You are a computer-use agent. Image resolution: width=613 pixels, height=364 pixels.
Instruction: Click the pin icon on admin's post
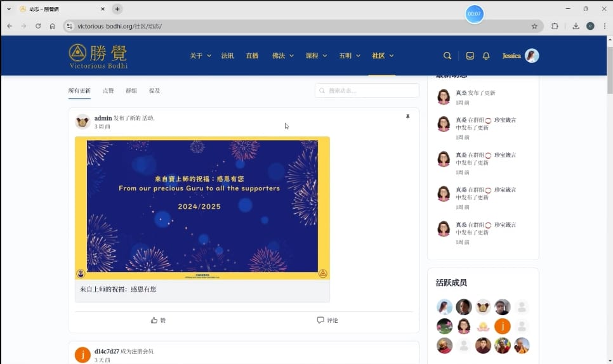(408, 117)
